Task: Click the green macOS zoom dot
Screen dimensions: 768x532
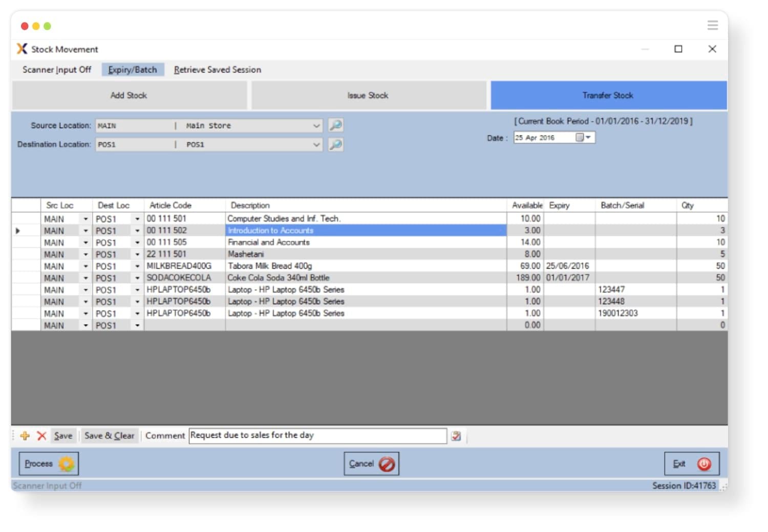Action: (47, 26)
